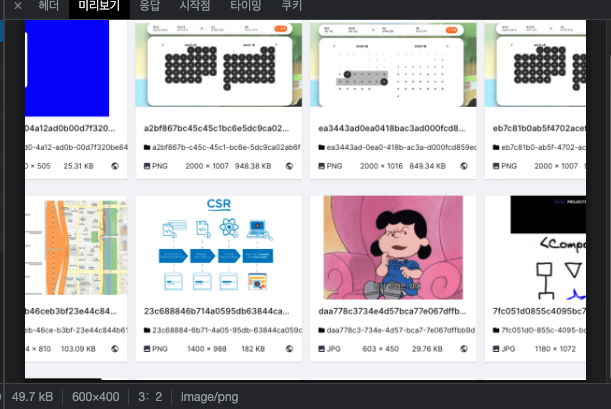This screenshot has width=611, height=409.
Task: Click the 49.7 kB size in the status bar
Action: [32, 397]
